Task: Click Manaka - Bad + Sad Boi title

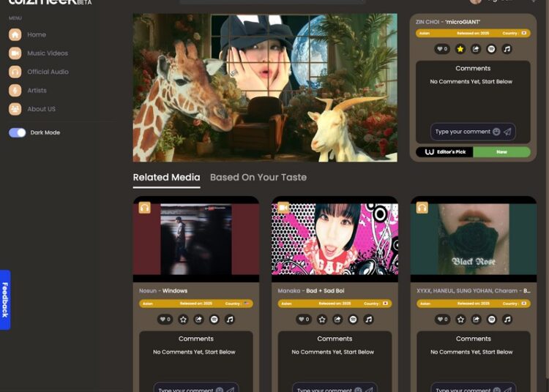Action: click(x=311, y=290)
